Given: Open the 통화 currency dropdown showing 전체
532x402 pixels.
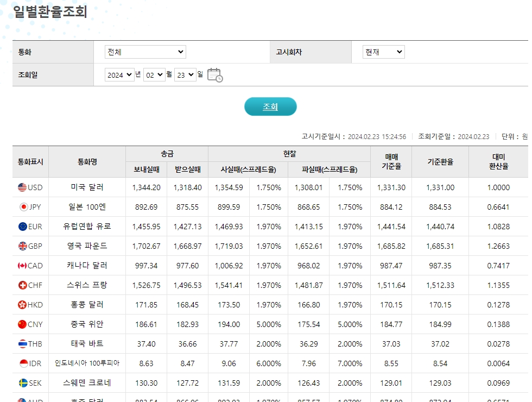Looking at the screenshot, I should pyautogui.click(x=145, y=52).
